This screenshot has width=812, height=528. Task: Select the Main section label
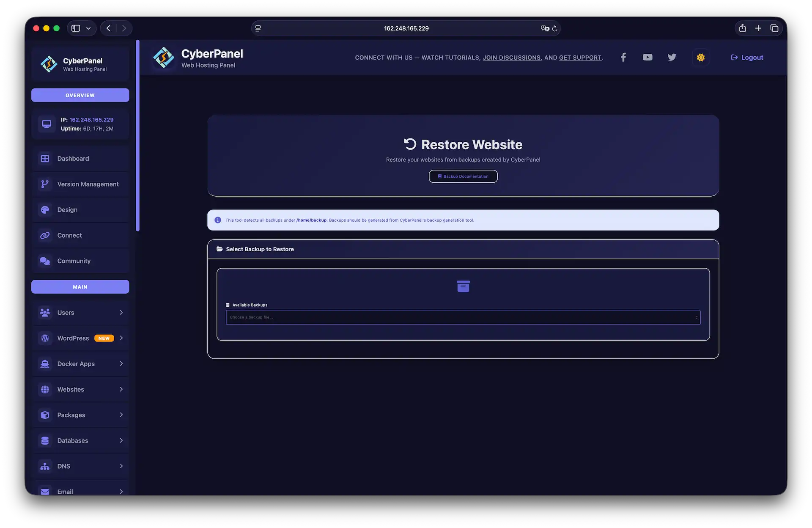(80, 286)
